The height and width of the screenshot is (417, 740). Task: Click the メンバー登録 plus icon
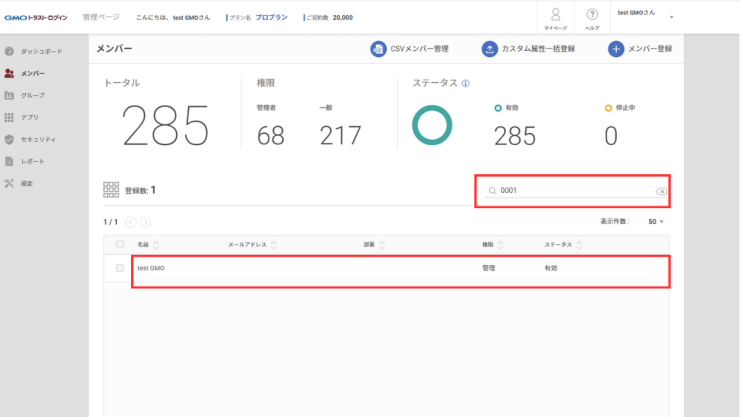point(617,49)
